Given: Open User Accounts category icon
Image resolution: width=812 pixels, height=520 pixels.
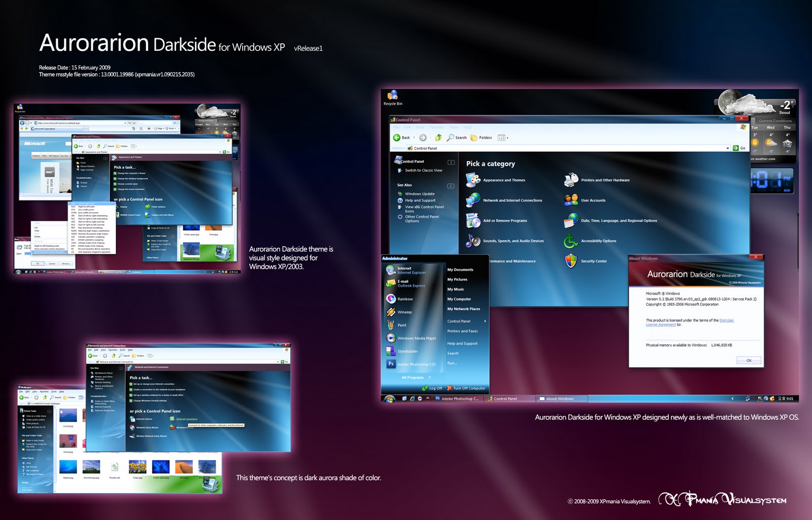Looking at the screenshot, I should 571,200.
